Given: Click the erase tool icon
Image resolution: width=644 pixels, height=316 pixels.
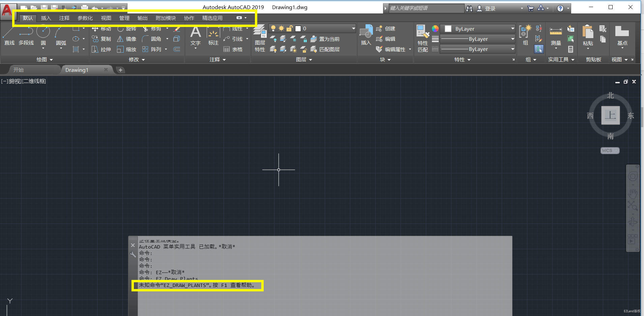Looking at the screenshot, I should (x=177, y=29).
